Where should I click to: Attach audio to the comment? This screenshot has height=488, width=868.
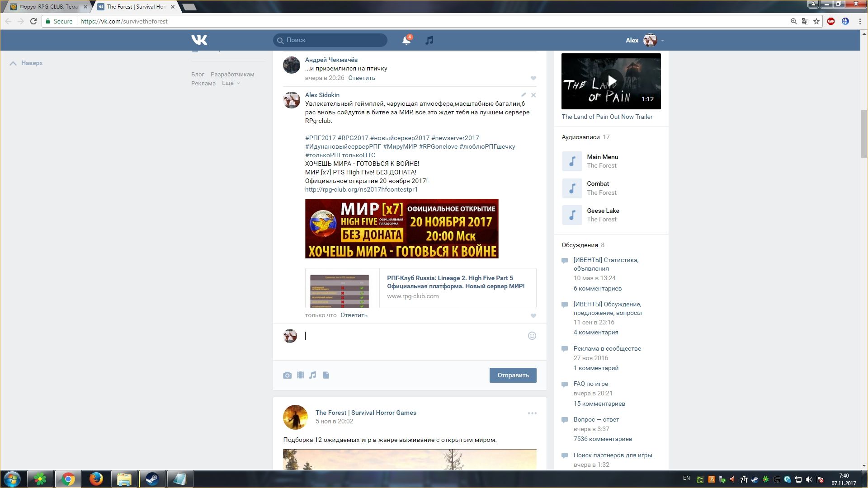313,375
